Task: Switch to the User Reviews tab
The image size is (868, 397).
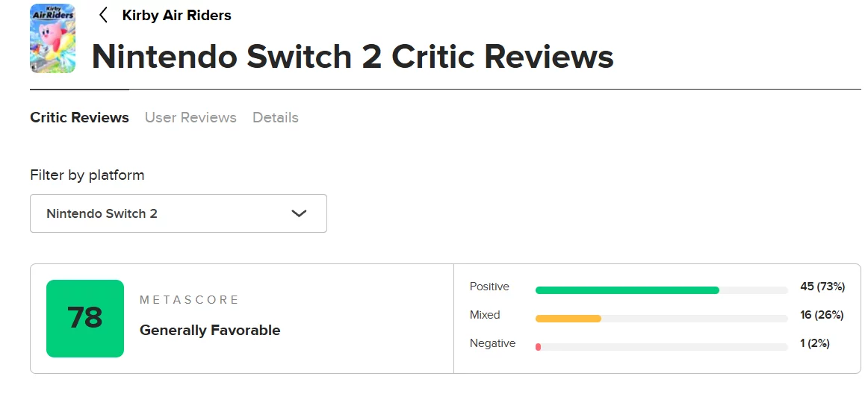Action: (x=190, y=117)
